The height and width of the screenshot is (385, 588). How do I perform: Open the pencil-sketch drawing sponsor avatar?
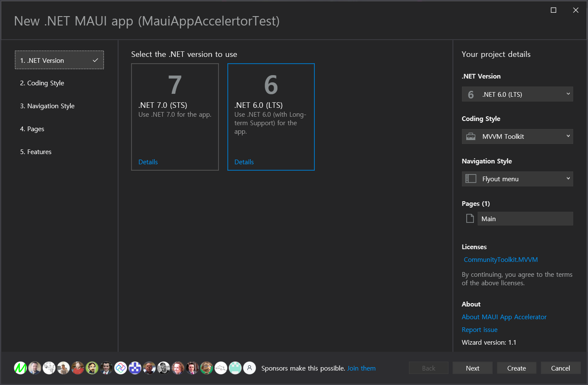coord(49,368)
